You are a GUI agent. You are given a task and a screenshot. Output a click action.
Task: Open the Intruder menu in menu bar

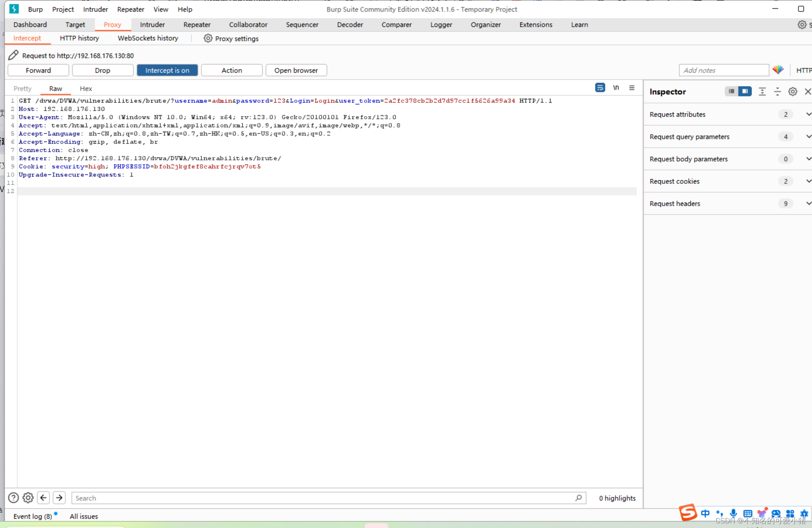pos(95,9)
